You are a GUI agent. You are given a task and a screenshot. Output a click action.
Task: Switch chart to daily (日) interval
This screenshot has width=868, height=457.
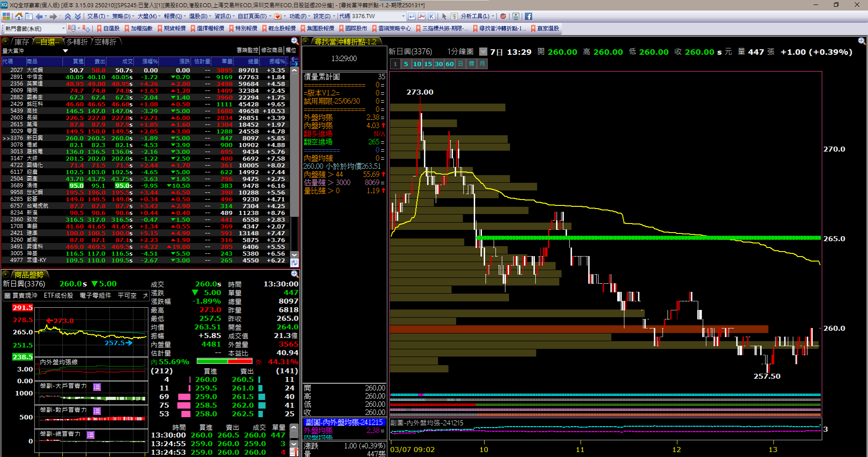[460, 64]
